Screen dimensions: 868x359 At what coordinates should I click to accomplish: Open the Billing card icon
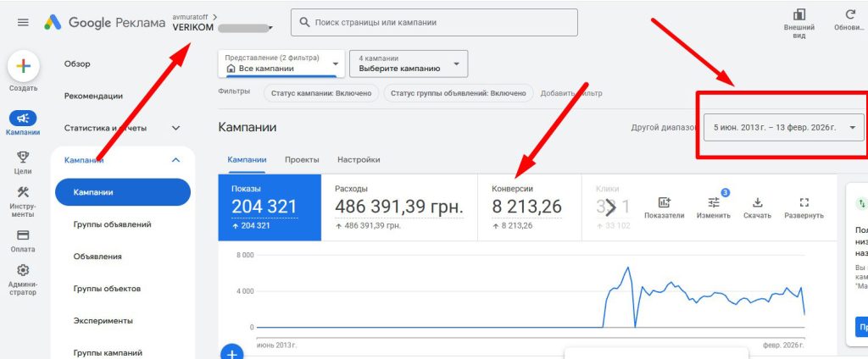click(x=23, y=235)
